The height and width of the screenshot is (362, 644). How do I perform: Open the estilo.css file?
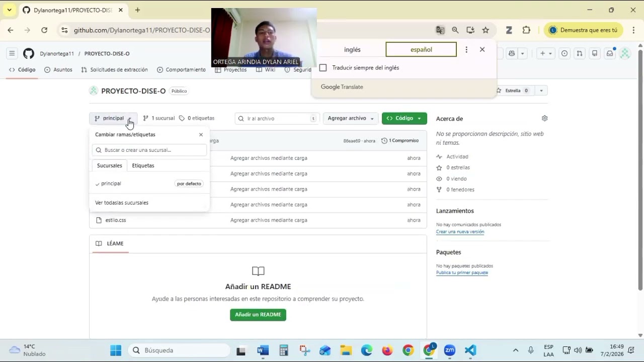(116, 220)
